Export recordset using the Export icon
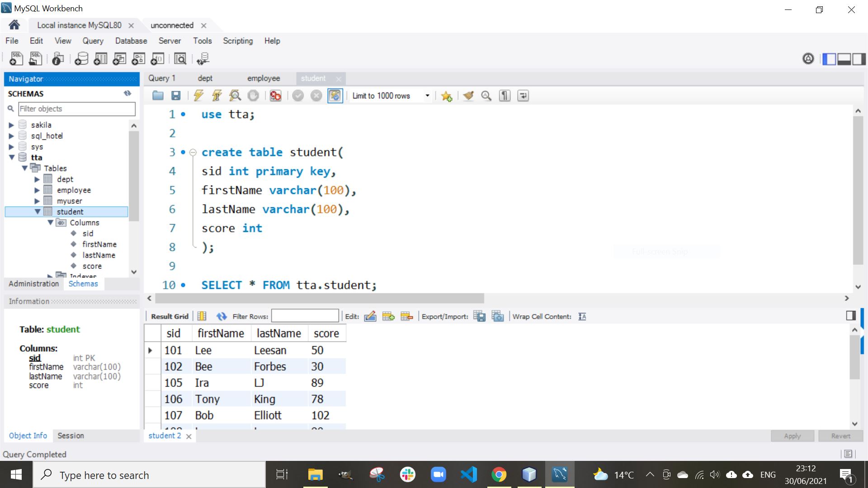This screenshot has width=868, height=488. pyautogui.click(x=479, y=316)
